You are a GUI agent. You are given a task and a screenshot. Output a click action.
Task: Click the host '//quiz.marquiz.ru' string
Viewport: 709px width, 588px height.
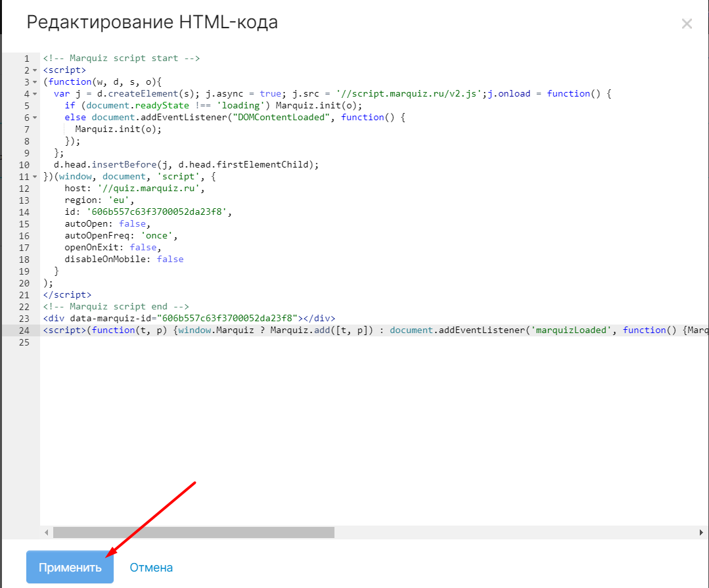[x=149, y=188]
